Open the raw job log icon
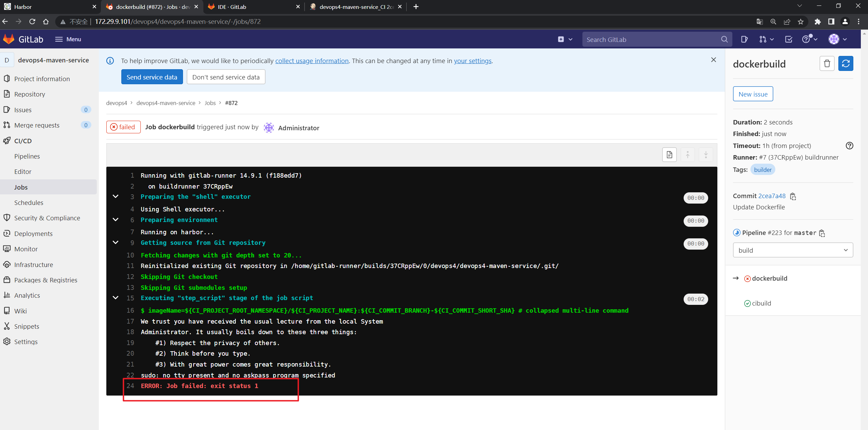The height and width of the screenshot is (430, 868). click(x=669, y=155)
